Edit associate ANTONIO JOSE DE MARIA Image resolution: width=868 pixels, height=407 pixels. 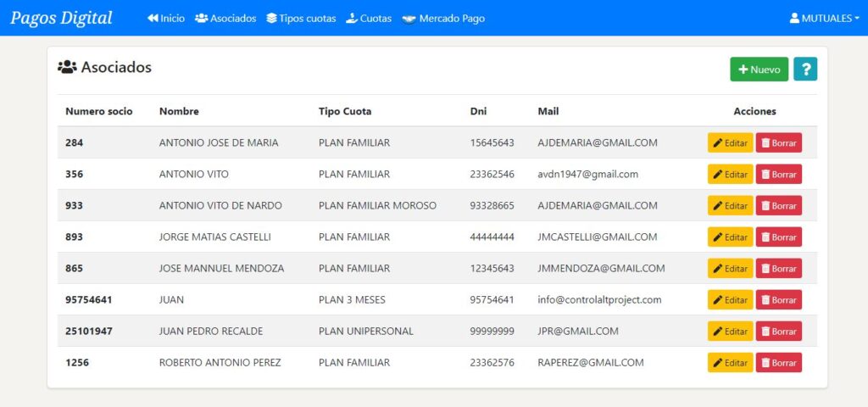730,143
